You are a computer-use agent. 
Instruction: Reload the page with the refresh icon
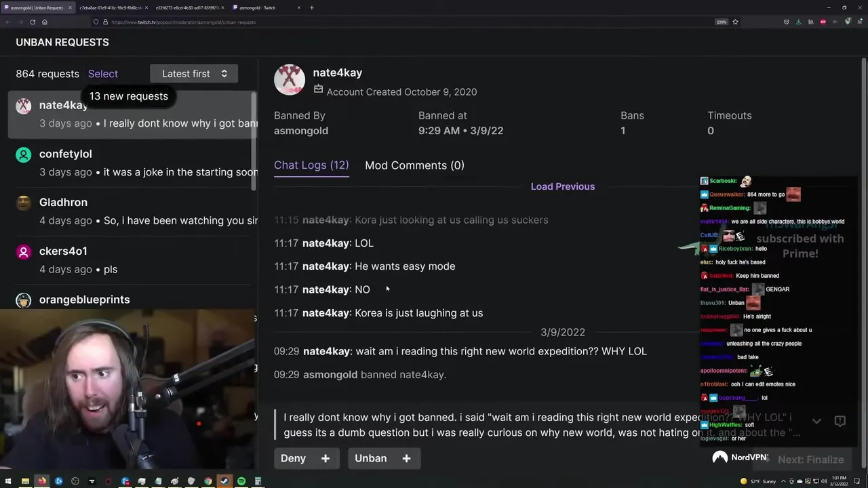(32, 22)
